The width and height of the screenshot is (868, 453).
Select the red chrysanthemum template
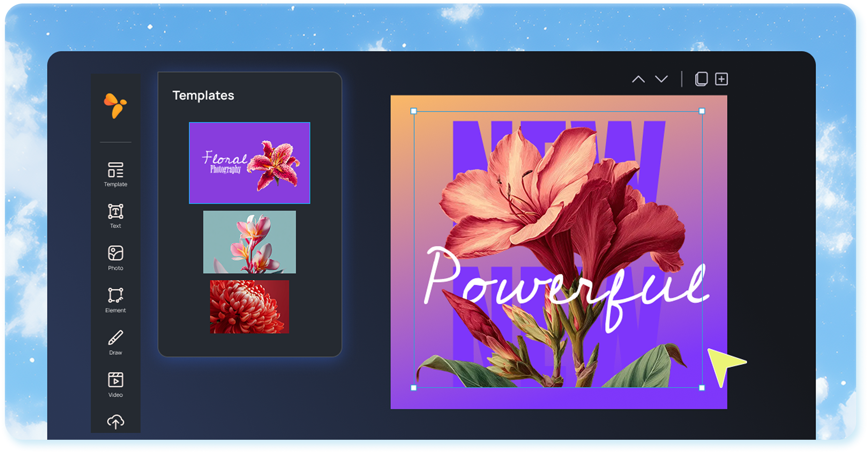click(x=249, y=306)
